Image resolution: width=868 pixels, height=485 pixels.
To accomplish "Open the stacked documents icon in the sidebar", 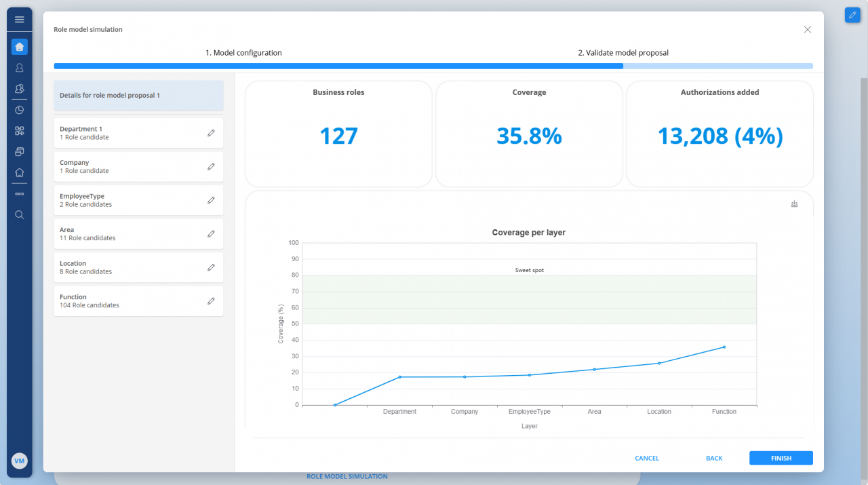I will pyautogui.click(x=19, y=151).
